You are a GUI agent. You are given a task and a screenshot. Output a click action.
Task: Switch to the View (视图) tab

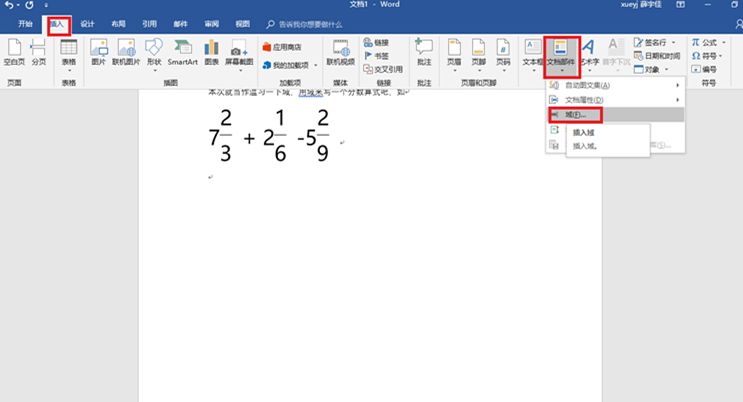243,24
